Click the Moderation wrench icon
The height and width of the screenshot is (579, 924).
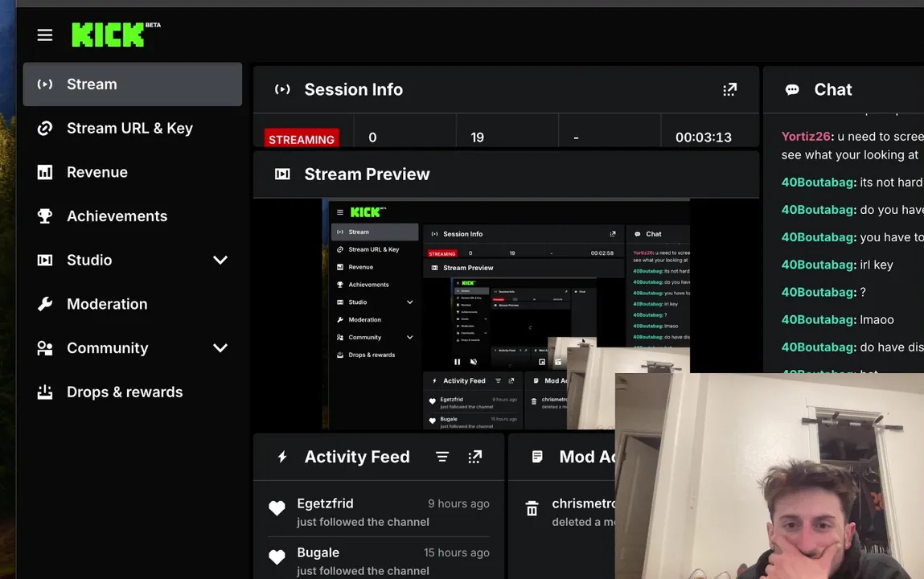click(x=45, y=304)
